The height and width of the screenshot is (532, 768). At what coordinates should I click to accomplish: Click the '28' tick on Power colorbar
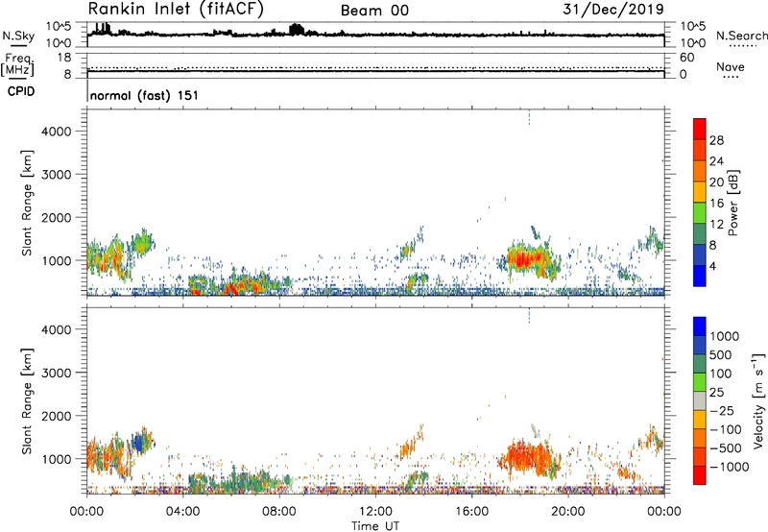coord(716,140)
